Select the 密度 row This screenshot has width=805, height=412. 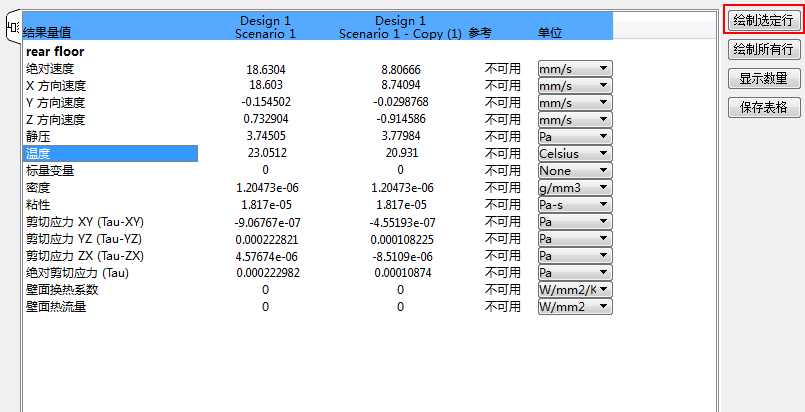[38, 188]
